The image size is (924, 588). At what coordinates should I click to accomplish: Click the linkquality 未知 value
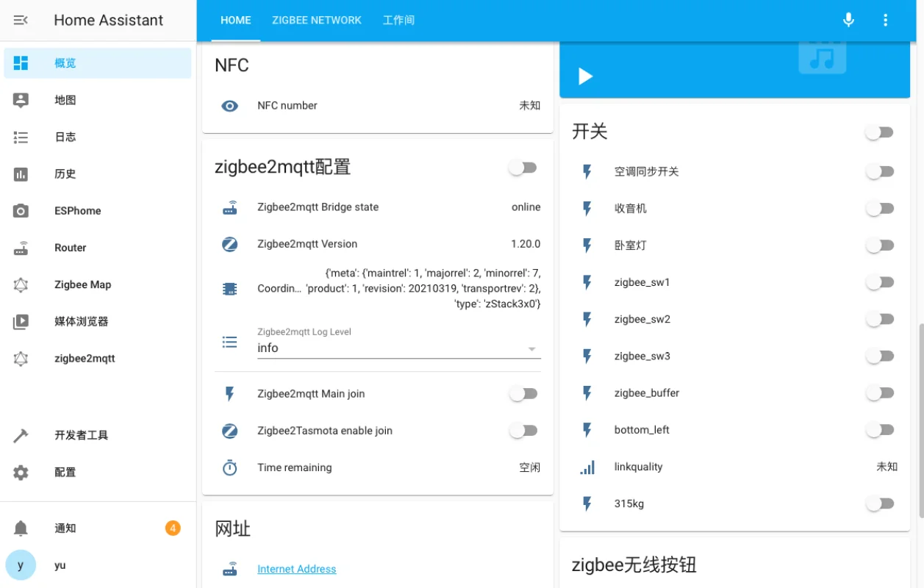tap(887, 467)
